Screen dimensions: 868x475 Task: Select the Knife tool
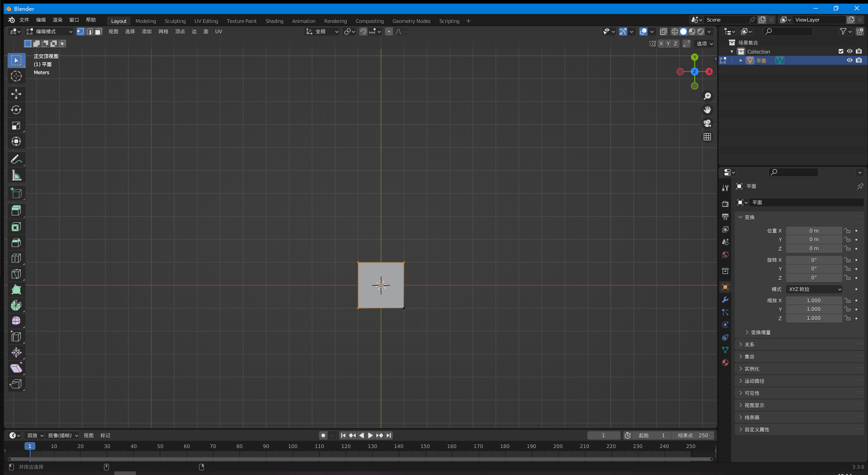16,274
